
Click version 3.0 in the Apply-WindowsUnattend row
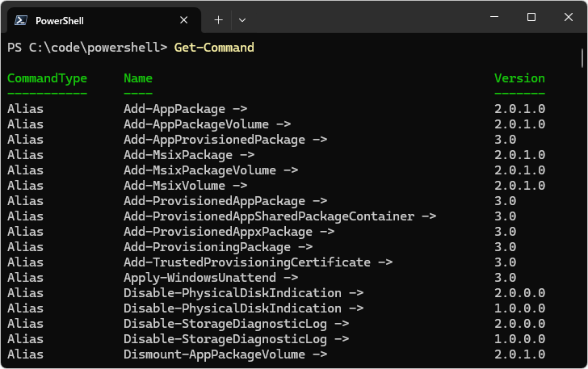point(505,278)
